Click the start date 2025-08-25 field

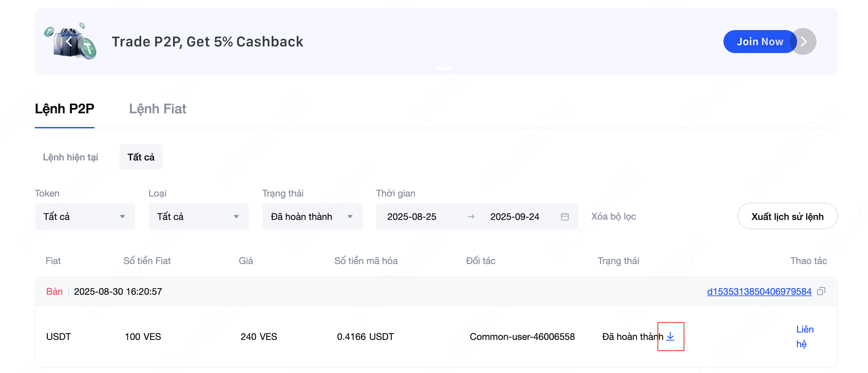pos(412,217)
